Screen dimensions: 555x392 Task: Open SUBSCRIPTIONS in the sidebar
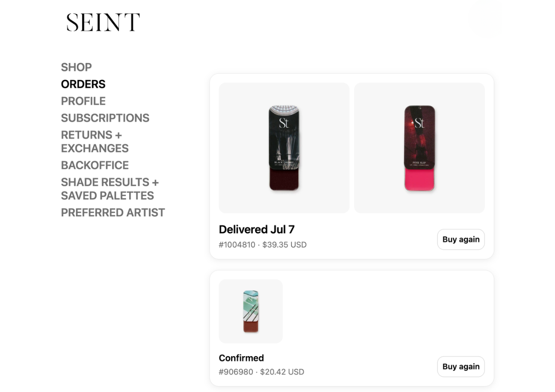click(x=105, y=118)
